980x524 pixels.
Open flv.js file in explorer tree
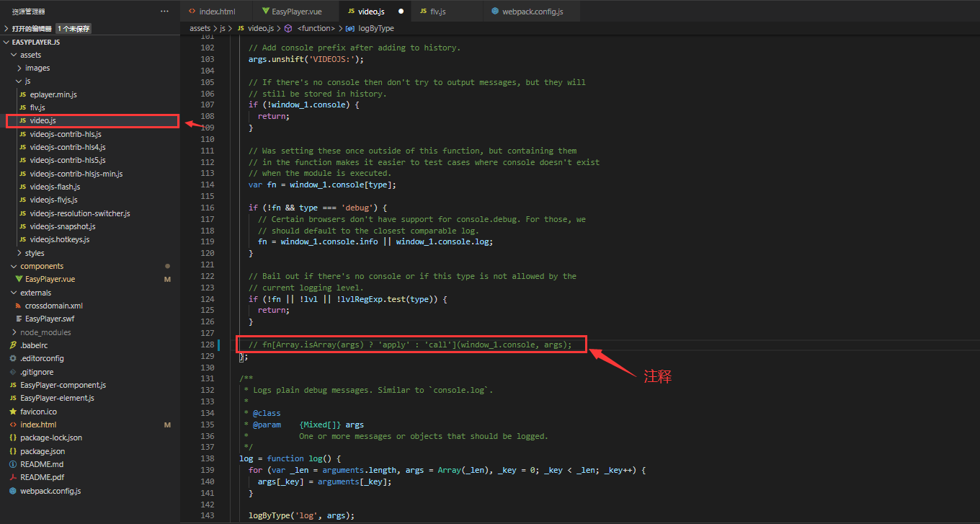click(x=37, y=107)
